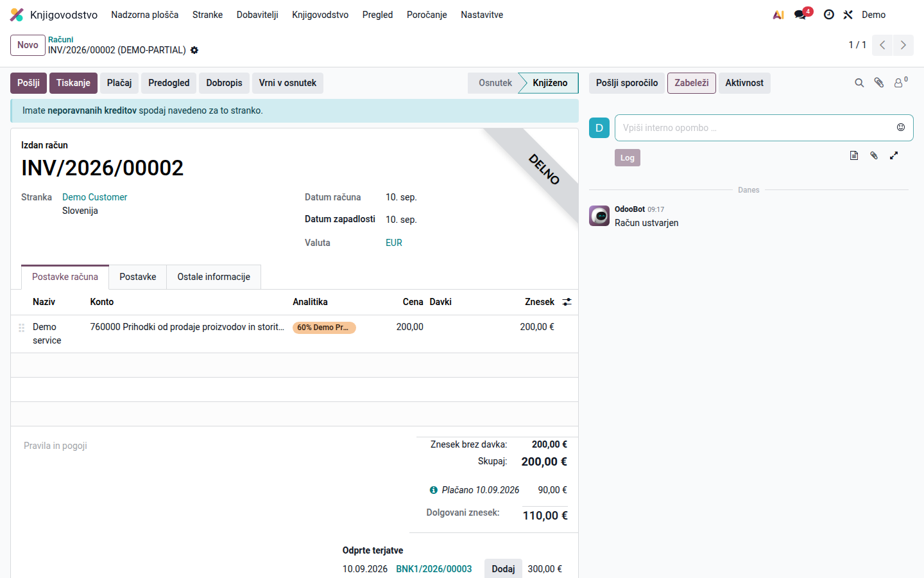Attach a file to the internal note
The image size is (924, 578).
pyautogui.click(x=874, y=155)
